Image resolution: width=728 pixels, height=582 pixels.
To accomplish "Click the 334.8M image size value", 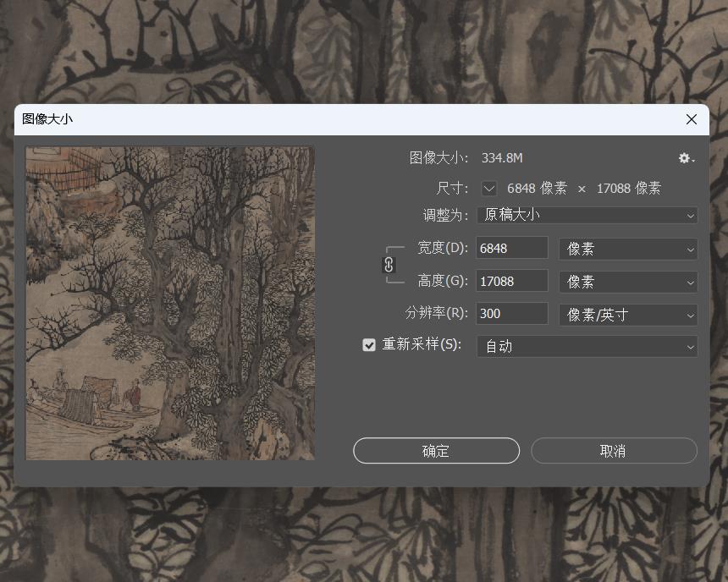I will (x=502, y=158).
